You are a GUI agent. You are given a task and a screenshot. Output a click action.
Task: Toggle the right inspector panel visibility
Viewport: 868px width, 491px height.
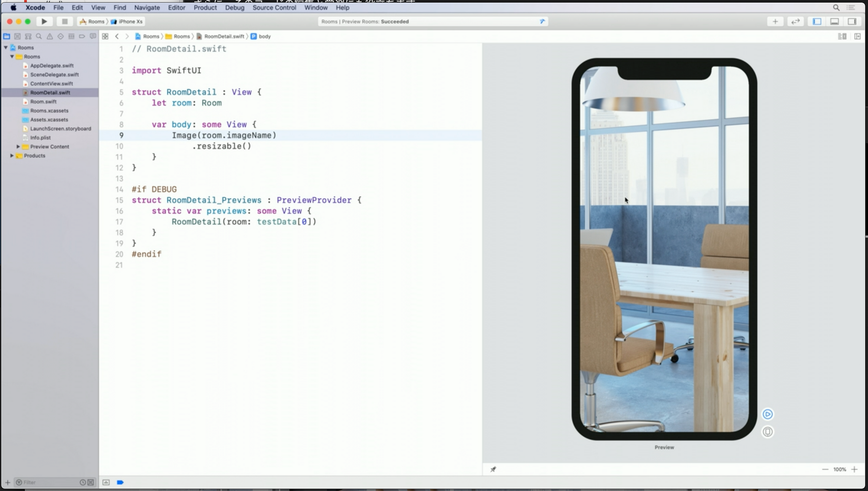[852, 21]
